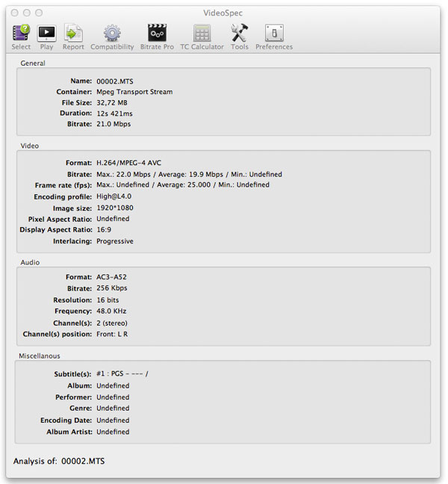Click the VideoSpec window title

click(x=223, y=13)
